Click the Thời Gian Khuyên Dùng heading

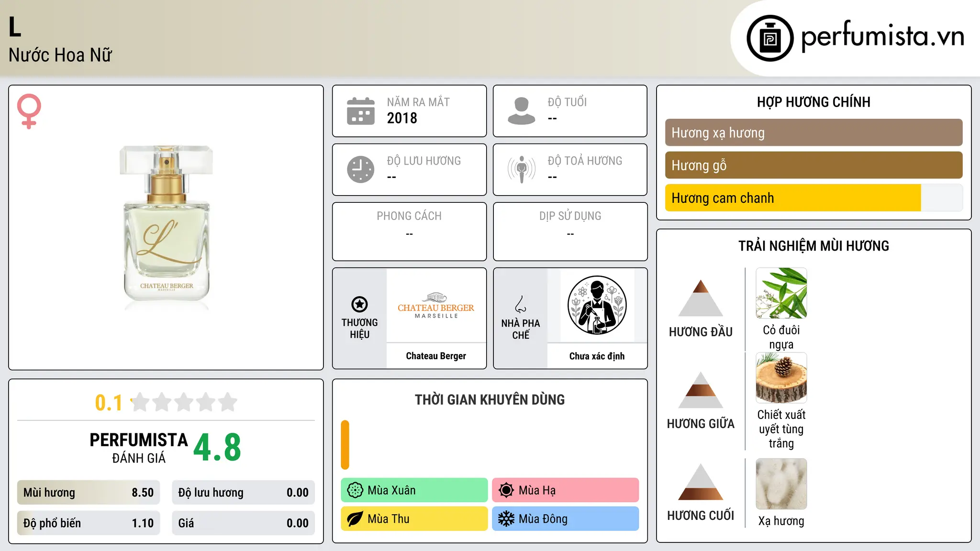pos(490,400)
